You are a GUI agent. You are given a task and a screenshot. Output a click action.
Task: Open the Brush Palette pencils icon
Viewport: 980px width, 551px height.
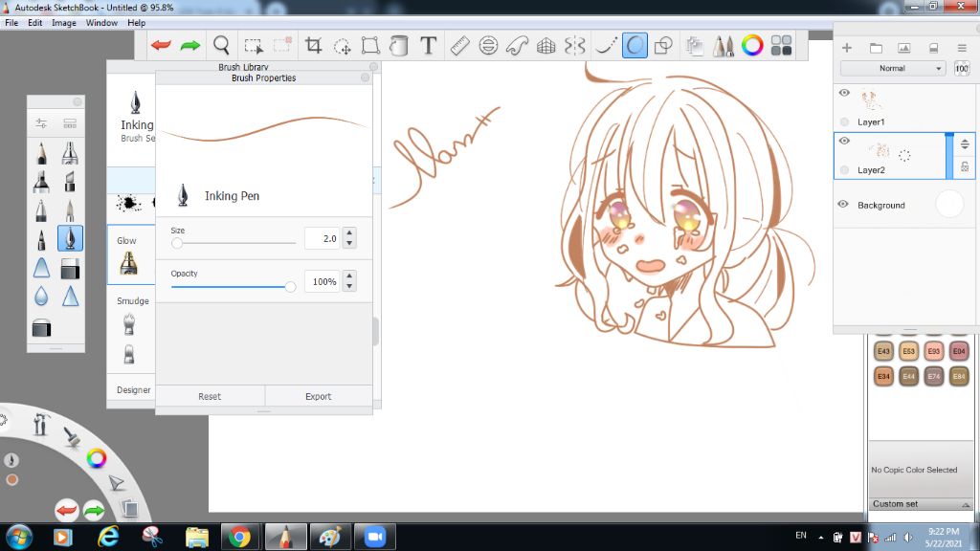[x=724, y=45]
